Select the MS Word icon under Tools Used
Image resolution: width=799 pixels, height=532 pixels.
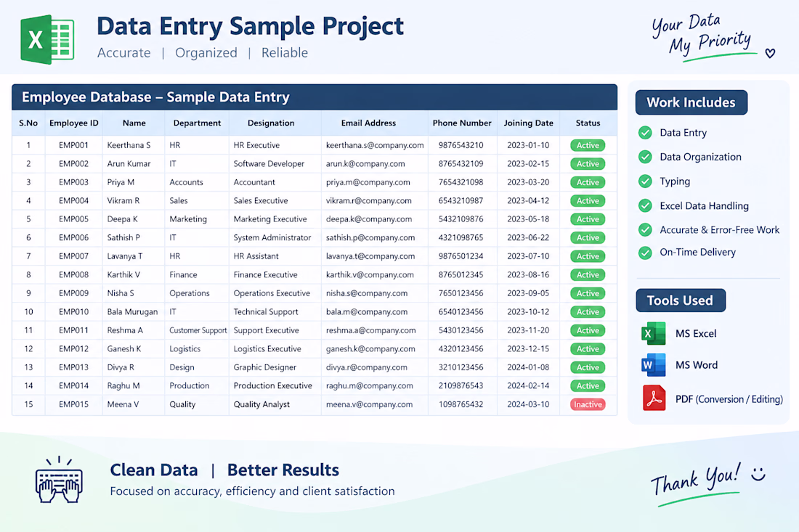pyautogui.click(x=653, y=365)
